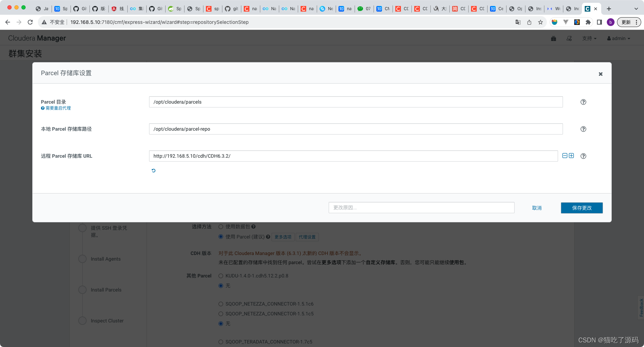
Task: Click the 需要重启代理 info link
Action: 56,108
